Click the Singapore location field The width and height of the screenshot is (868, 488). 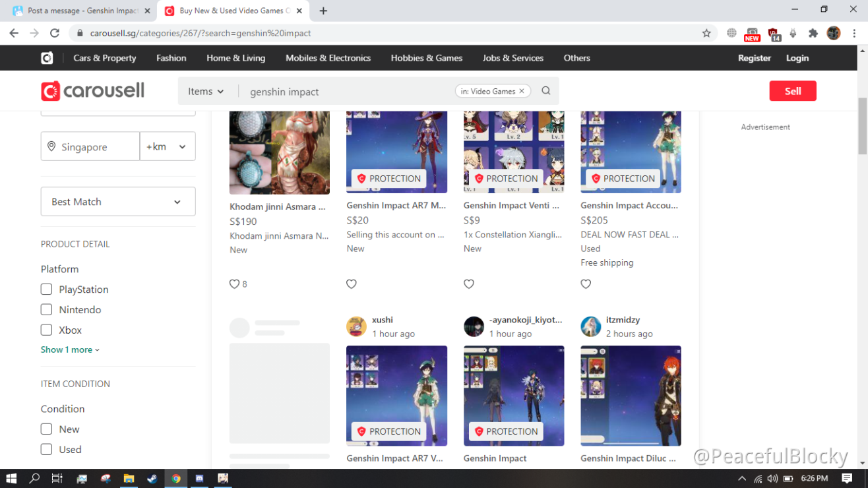click(90, 146)
